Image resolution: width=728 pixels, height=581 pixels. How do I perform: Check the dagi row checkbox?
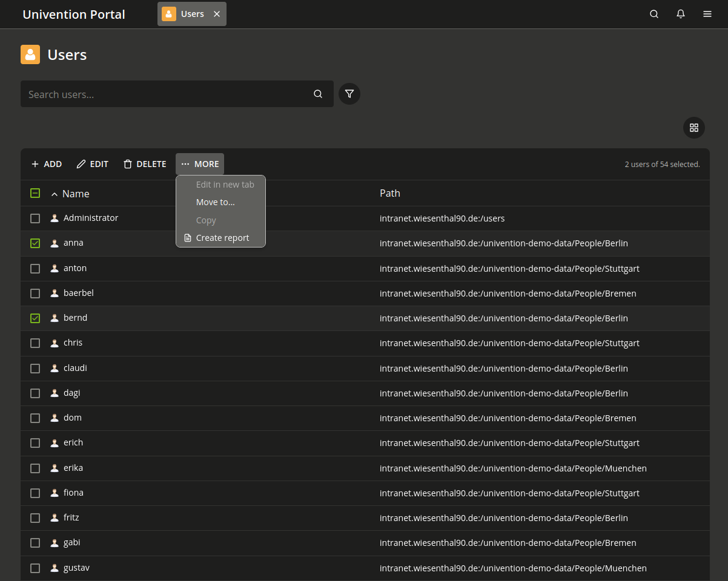click(35, 393)
